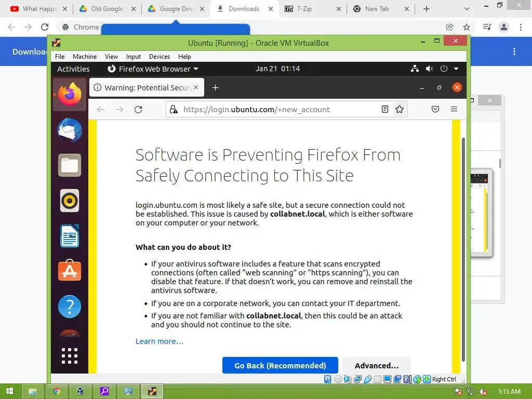Open Downloads page three-dot menu
This screenshot has width=532, height=399.
pyautogui.click(x=514, y=51)
